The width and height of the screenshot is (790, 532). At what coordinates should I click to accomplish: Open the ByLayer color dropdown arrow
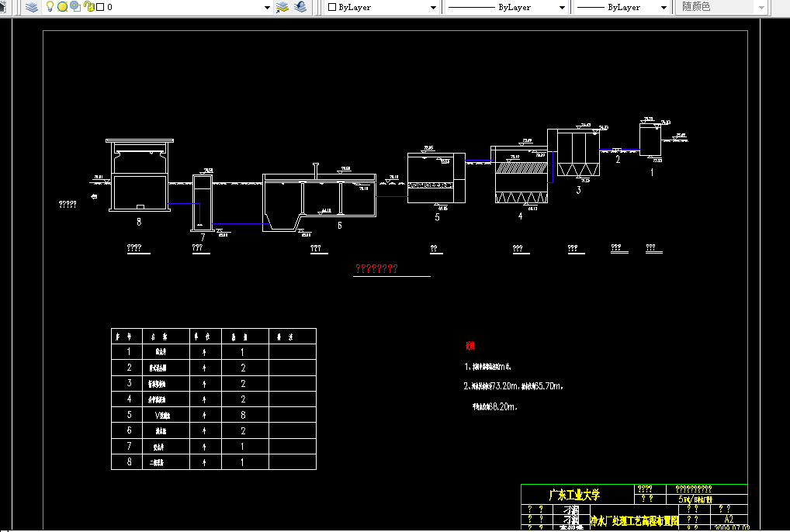[x=433, y=8]
